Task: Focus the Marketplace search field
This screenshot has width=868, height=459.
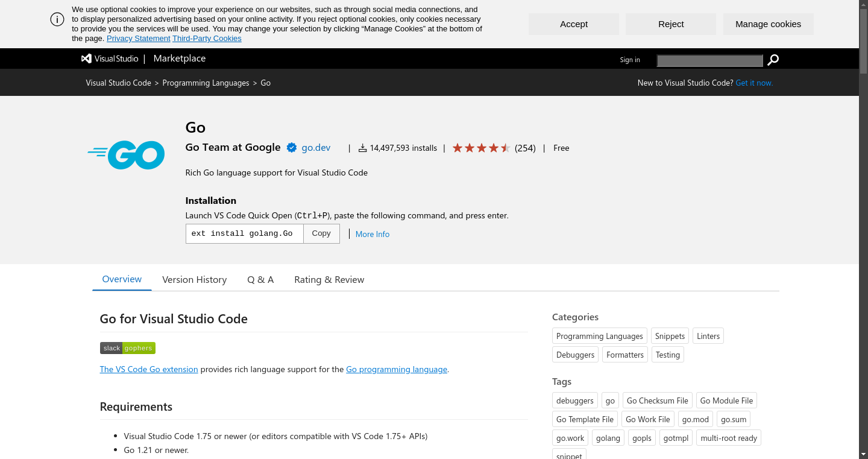Action: (x=710, y=60)
